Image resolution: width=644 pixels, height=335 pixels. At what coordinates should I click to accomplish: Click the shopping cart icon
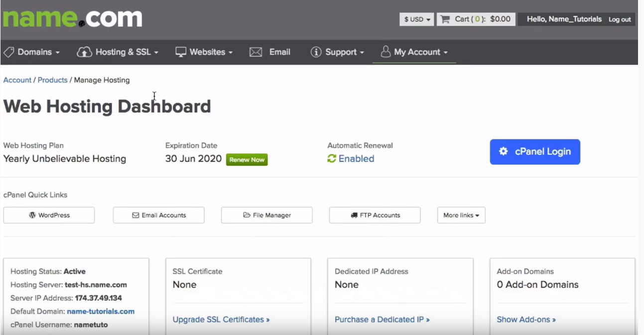click(445, 19)
